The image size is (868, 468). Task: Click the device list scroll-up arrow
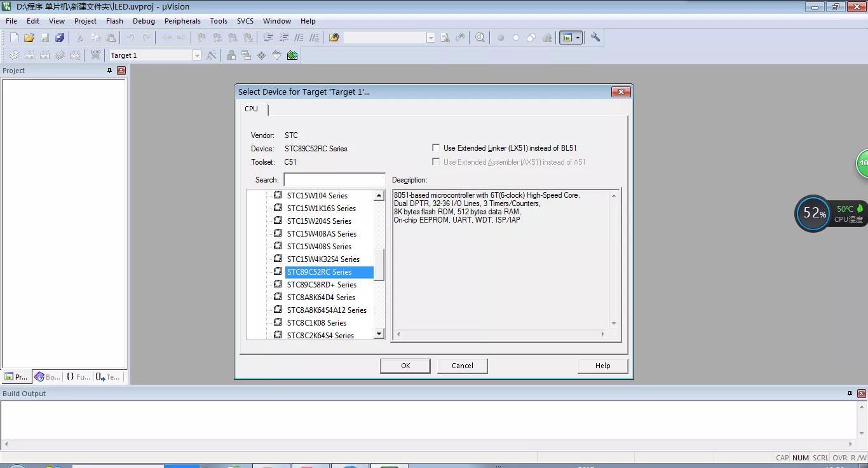point(379,196)
